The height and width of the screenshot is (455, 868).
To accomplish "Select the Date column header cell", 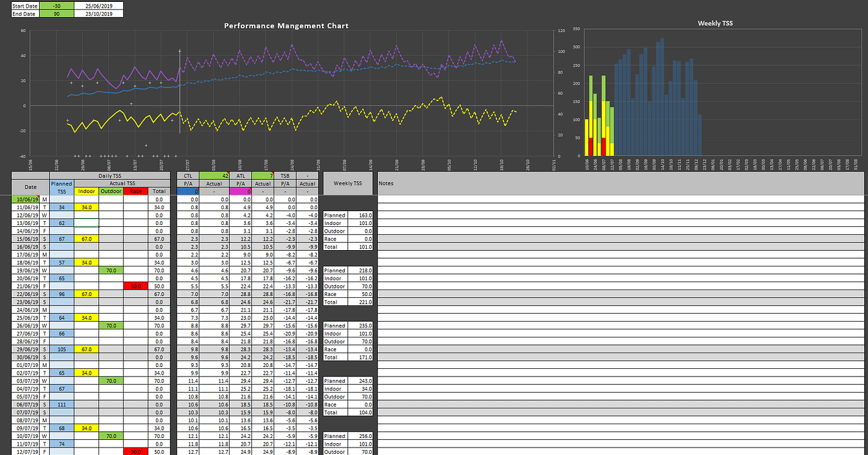I will click(x=30, y=187).
